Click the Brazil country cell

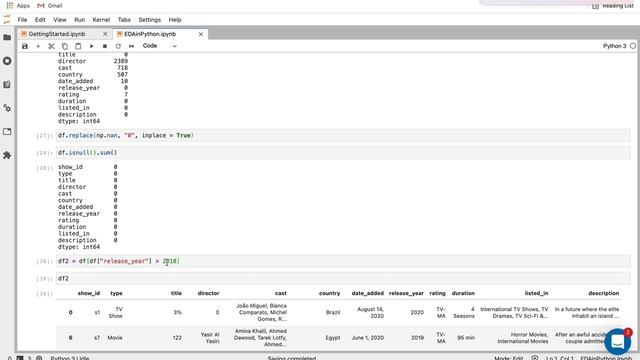(333, 312)
